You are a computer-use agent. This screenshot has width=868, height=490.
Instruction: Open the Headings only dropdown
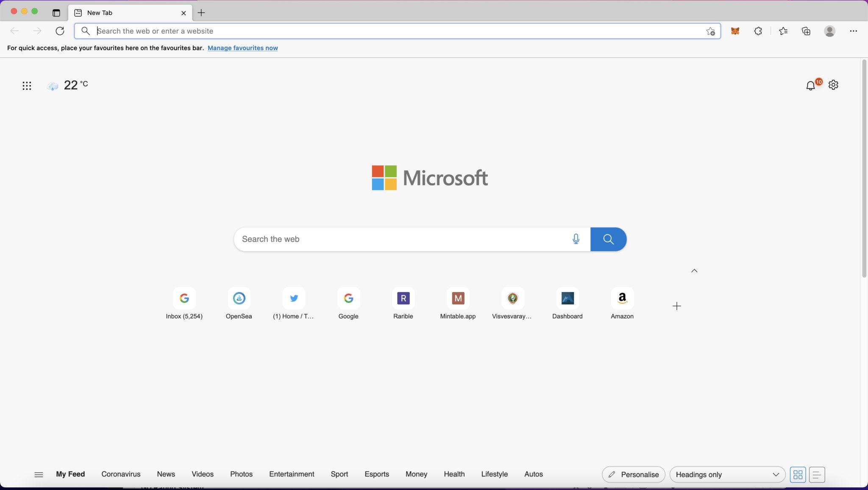pyautogui.click(x=727, y=474)
